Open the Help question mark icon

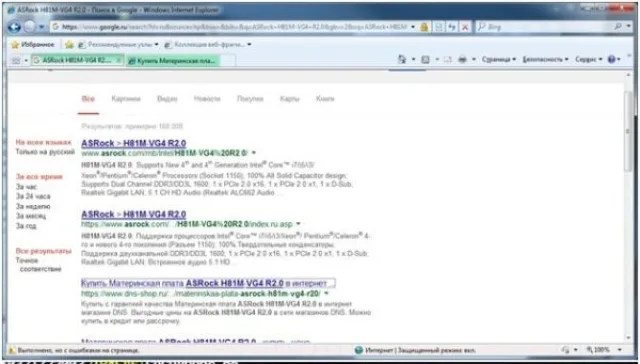click(611, 60)
